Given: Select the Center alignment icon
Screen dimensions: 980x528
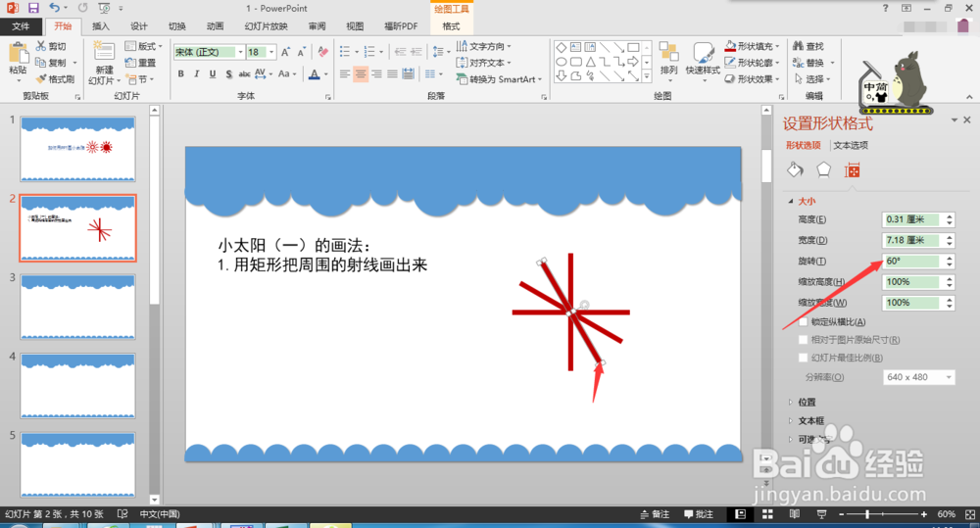Looking at the screenshot, I should pyautogui.click(x=361, y=73).
